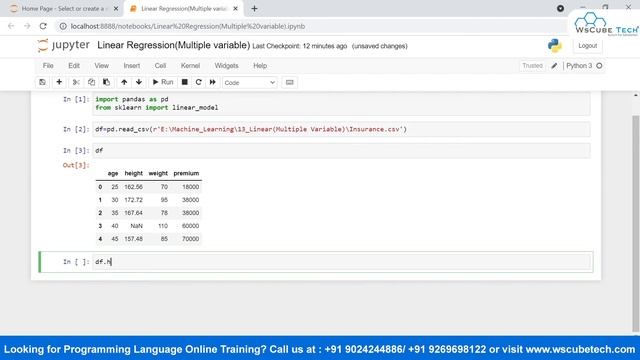Open the View menu
Screen dimensions: 640x360
[102, 66]
